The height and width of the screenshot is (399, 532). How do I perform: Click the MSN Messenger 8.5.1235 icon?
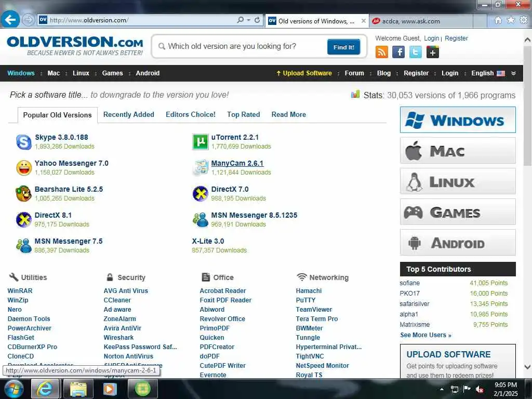pos(200,220)
